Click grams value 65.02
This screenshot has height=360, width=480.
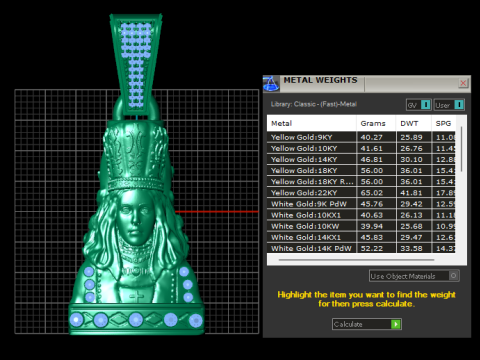click(371, 193)
